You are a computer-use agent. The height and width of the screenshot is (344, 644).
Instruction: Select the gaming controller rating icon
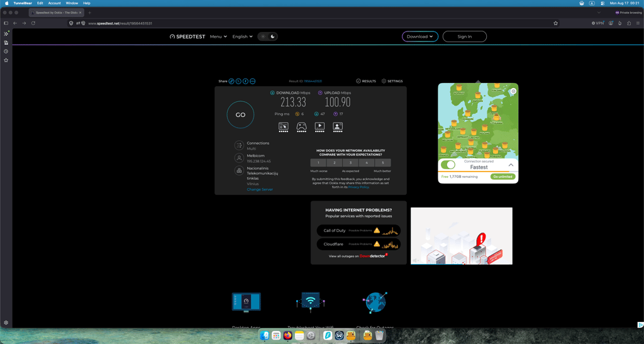[x=301, y=127]
